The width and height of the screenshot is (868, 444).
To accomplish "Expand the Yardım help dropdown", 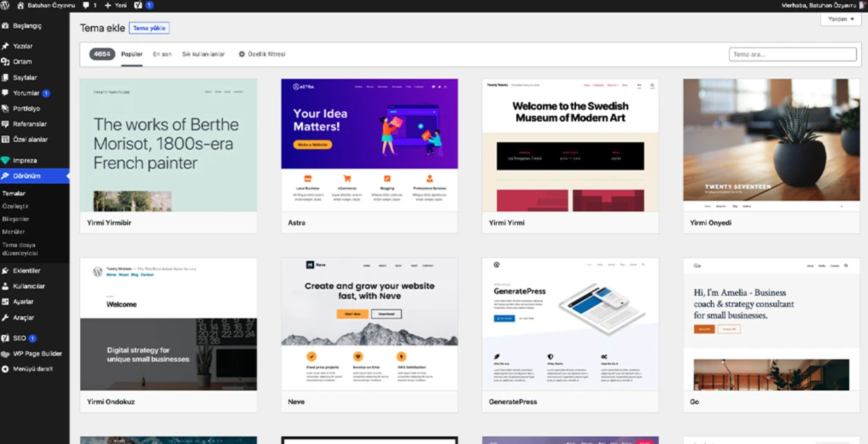I will coord(841,19).
